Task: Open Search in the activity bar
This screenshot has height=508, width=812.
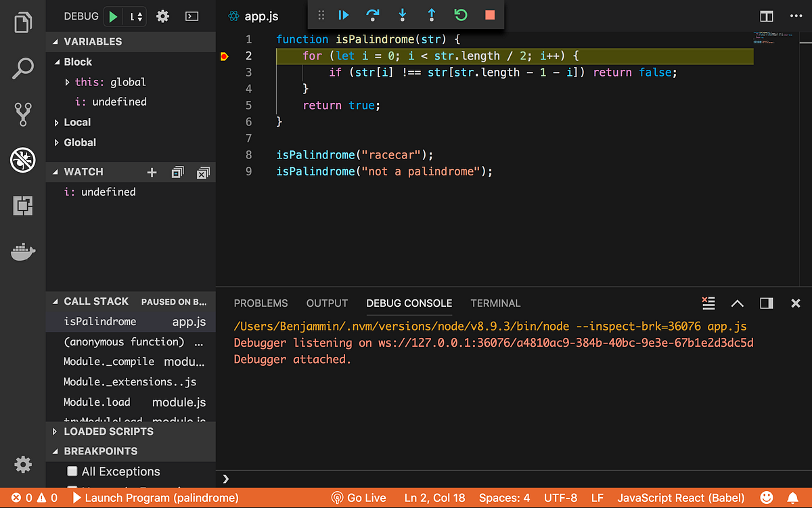Action: pos(22,68)
